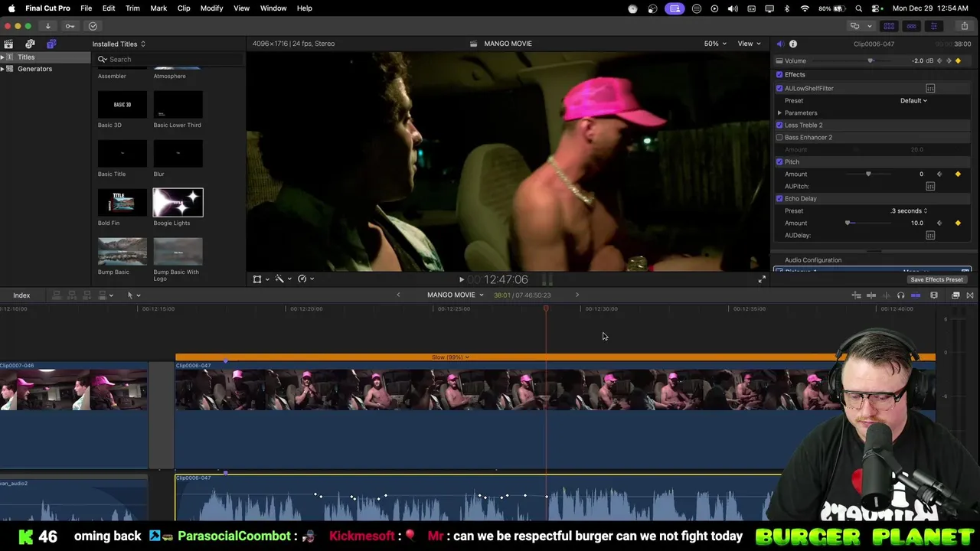Open the Effects browser icon
The image size is (980, 551).
point(955,295)
